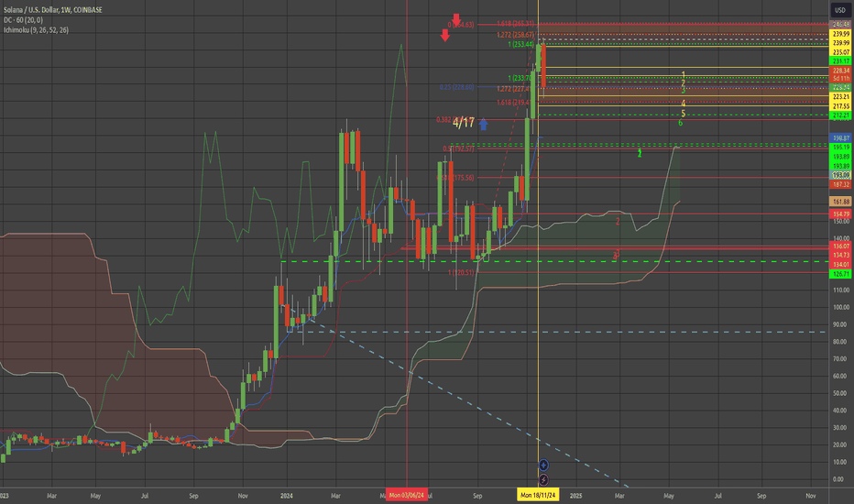Select the green 1 (253.44) Fibonacci label

pos(521,44)
